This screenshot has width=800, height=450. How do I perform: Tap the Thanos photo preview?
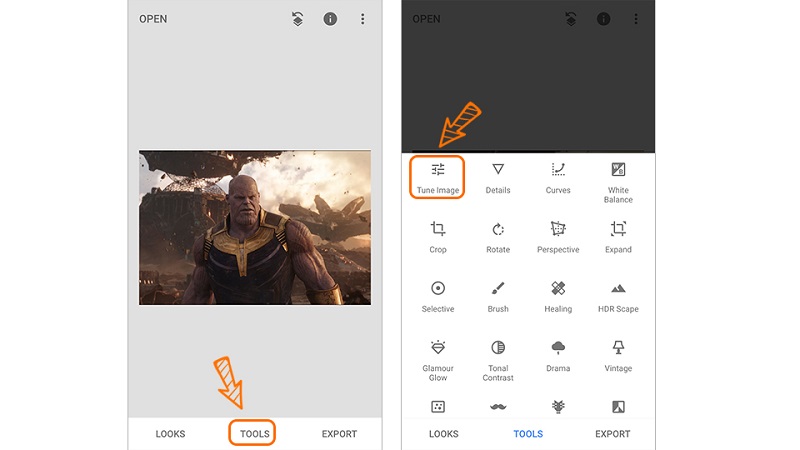tap(255, 228)
